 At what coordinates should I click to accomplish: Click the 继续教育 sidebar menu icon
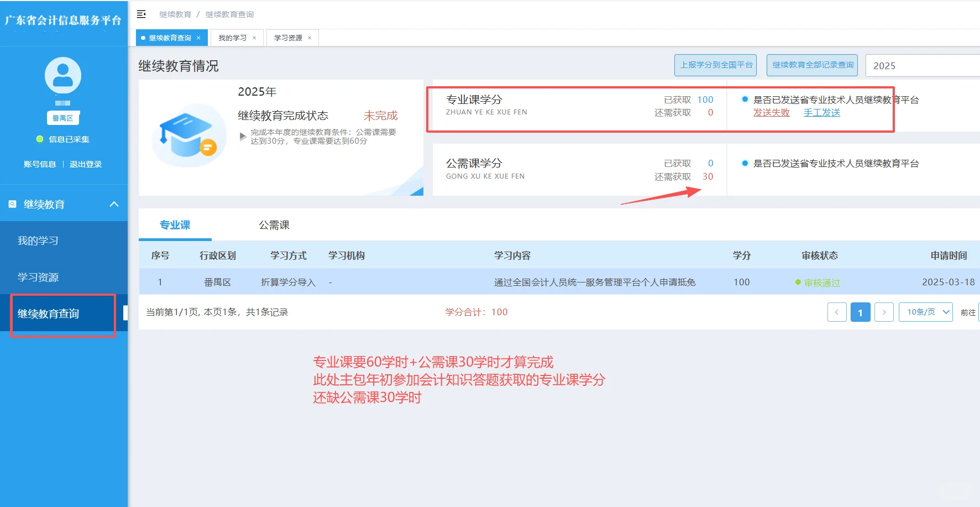coord(12,204)
